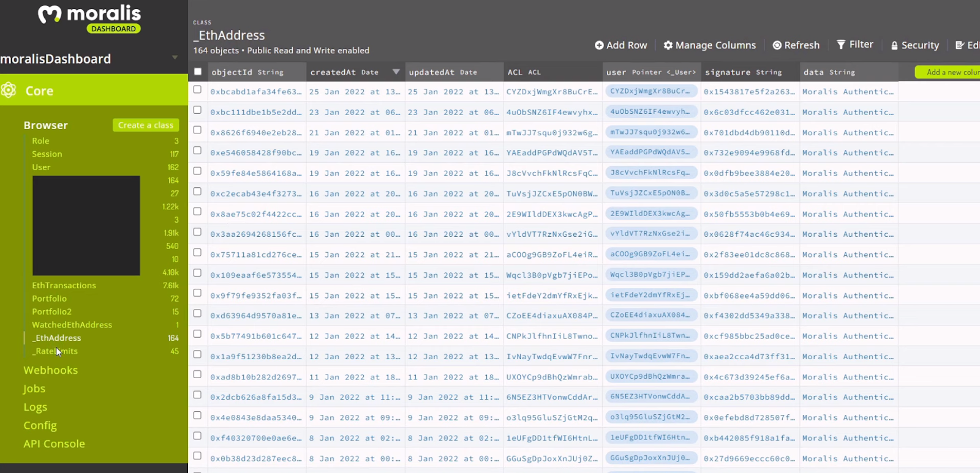Select checkbox for row 0x3aa2694268156fc
Screen dimensions: 980x473
(x=197, y=232)
